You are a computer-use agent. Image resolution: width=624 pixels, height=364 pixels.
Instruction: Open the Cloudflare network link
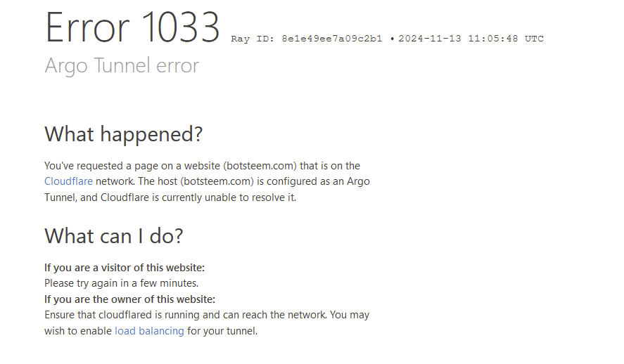point(68,181)
